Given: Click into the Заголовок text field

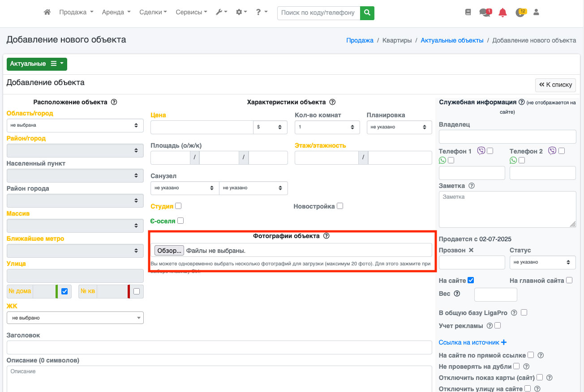Looking at the screenshot, I should pos(219,347).
